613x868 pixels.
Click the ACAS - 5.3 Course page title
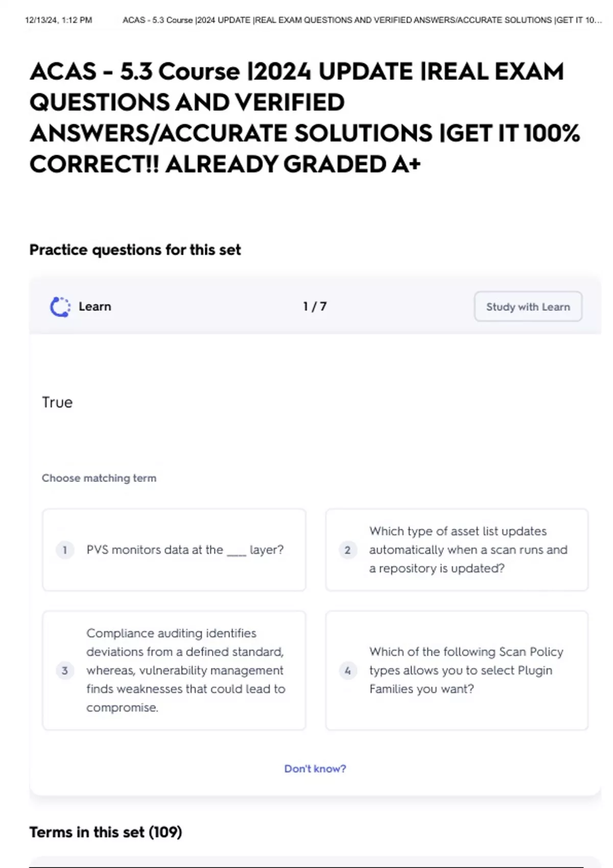pos(305,117)
